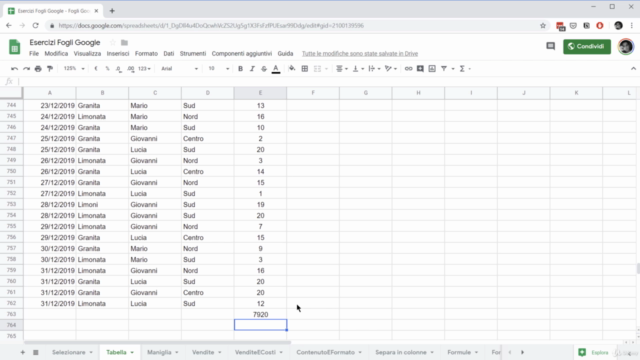Screen dimensions: 640x360
Task: Open the zoom level dropdown 125%
Action: [74, 69]
